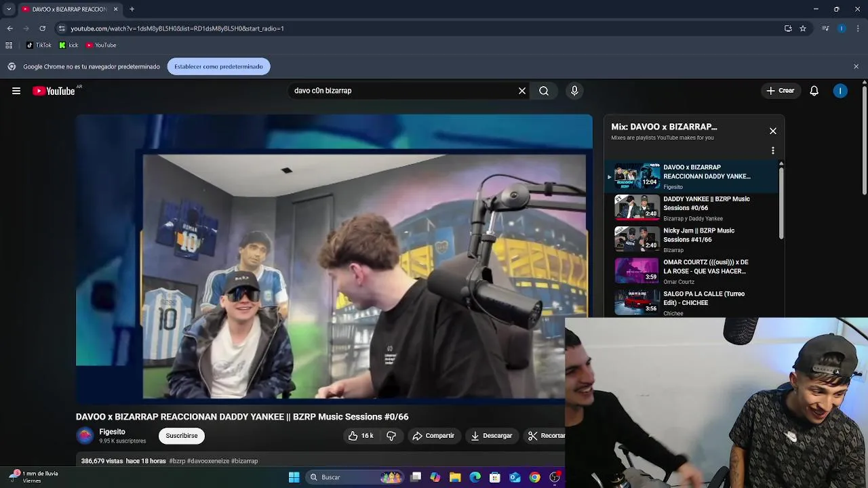The image size is (868, 488).
Task: Click the playlist panel scrollbar
Action: tap(781, 202)
